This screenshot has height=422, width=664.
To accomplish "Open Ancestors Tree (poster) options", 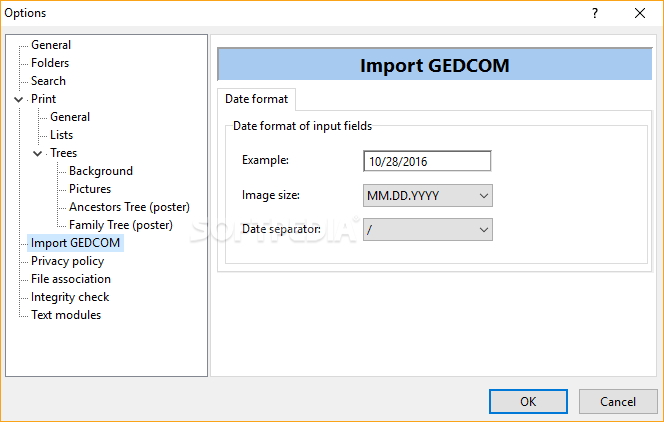I will click(x=129, y=207).
